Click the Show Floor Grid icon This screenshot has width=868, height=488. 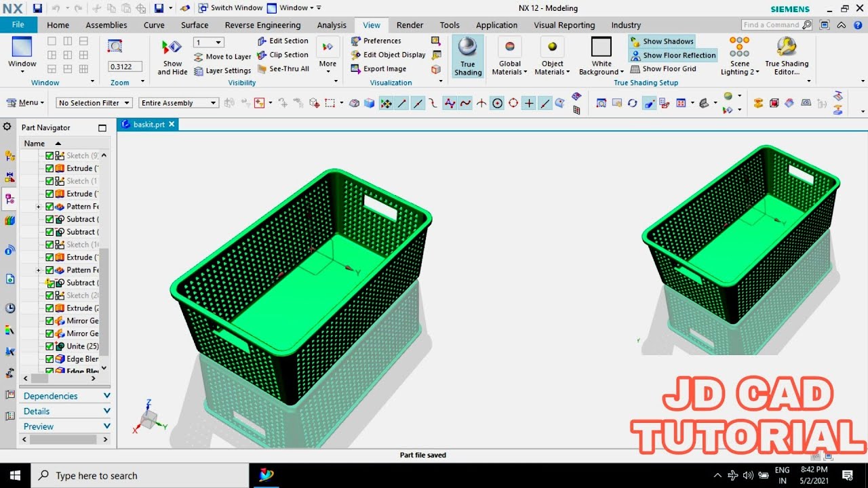pyautogui.click(x=635, y=69)
